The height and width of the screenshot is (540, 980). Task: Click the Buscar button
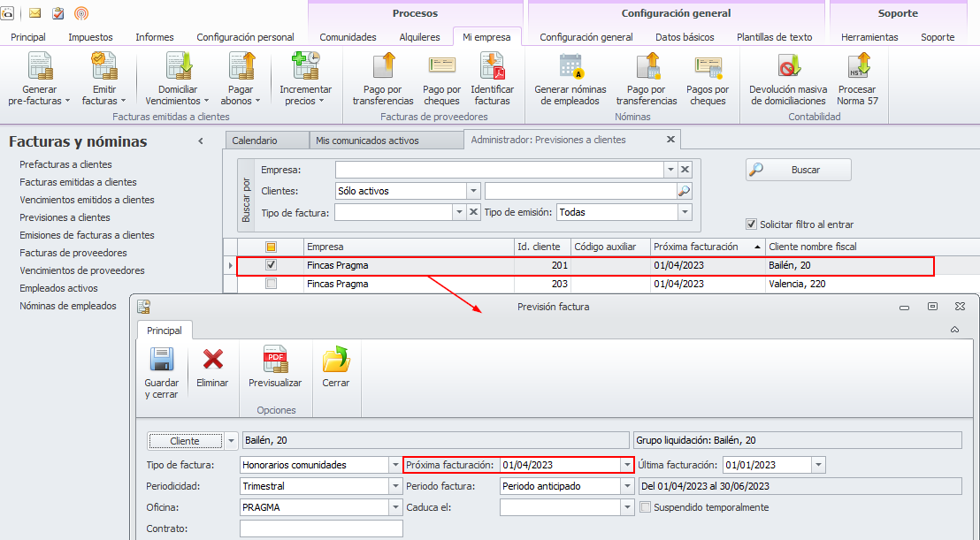coord(798,170)
